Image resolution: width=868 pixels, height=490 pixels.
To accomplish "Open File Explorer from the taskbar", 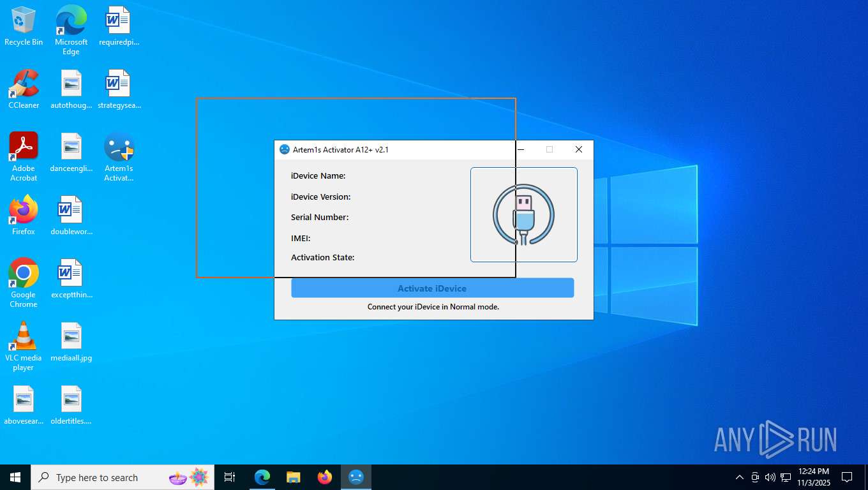I will click(x=294, y=477).
